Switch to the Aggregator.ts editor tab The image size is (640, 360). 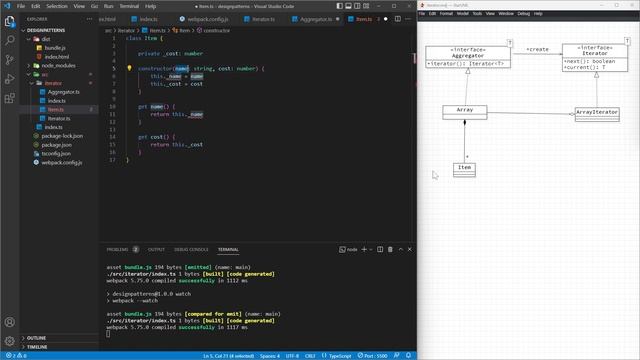(x=316, y=19)
